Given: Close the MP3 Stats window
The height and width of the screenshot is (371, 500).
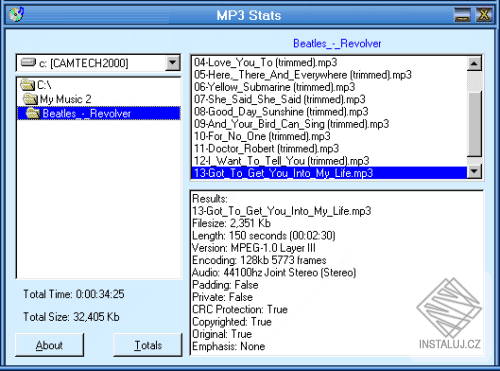Looking at the screenshot, I should tap(484, 15).
